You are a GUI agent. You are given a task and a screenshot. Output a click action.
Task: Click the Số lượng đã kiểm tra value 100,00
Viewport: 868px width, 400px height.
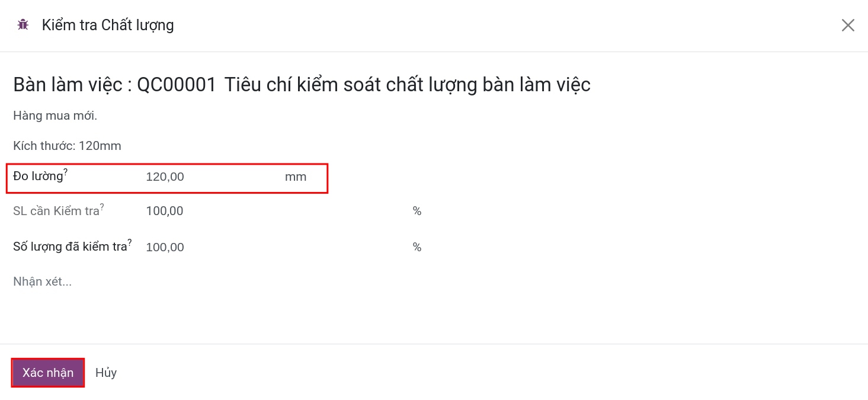point(165,247)
